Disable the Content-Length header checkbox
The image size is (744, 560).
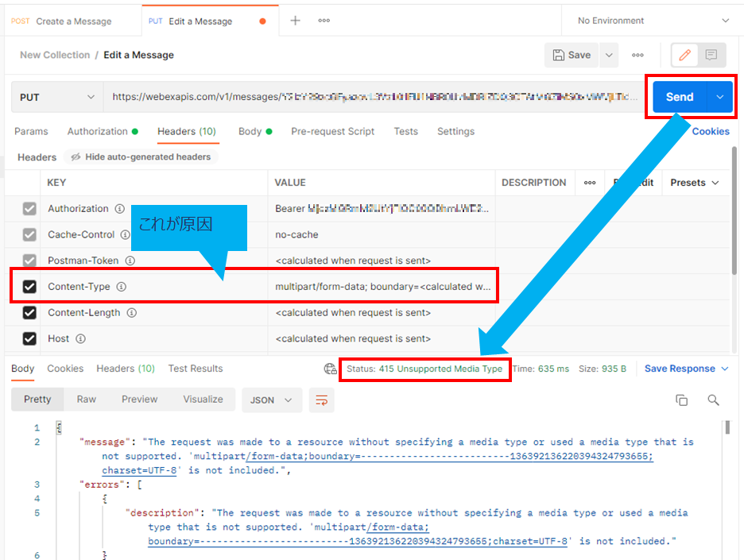tap(29, 312)
